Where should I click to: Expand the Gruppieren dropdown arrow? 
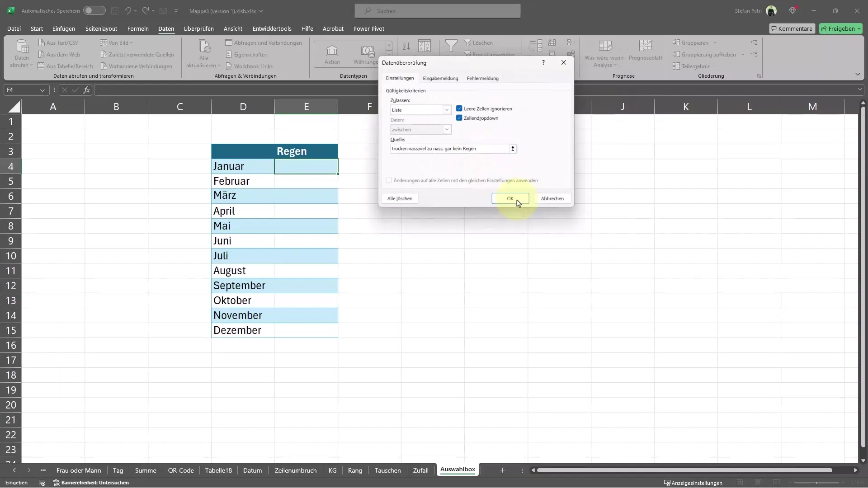pos(715,43)
